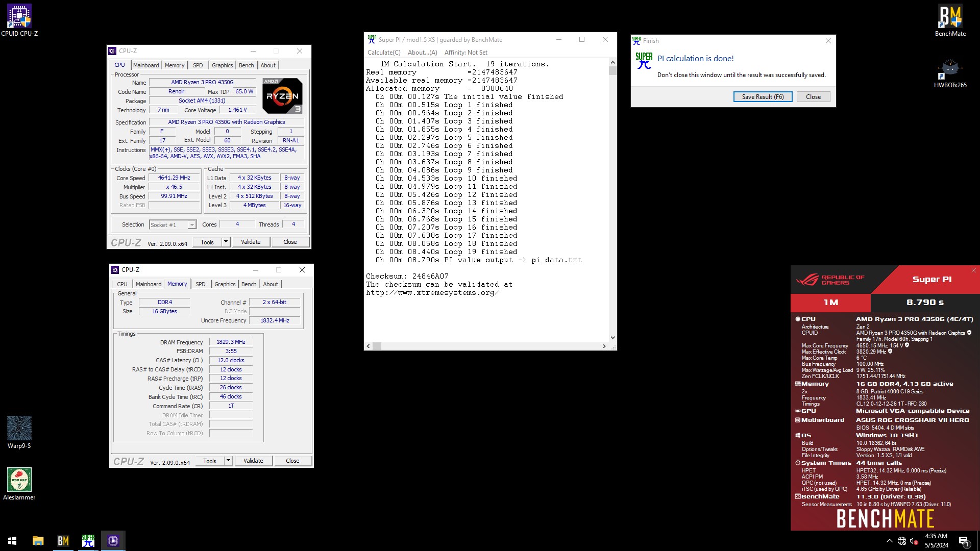
Task: Select Super PI in the taskbar
Action: [x=88, y=540]
